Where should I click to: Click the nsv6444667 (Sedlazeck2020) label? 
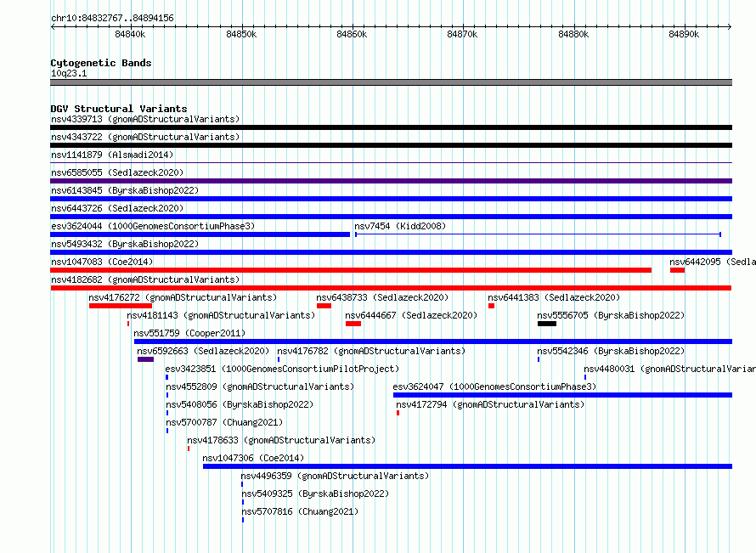[x=411, y=315]
